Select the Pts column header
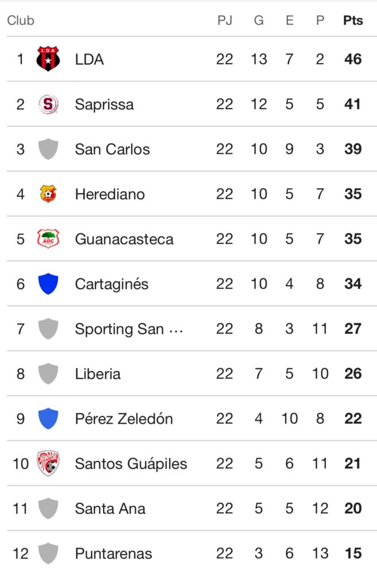Image resolution: width=377 pixels, height=588 pixels. 353,21
